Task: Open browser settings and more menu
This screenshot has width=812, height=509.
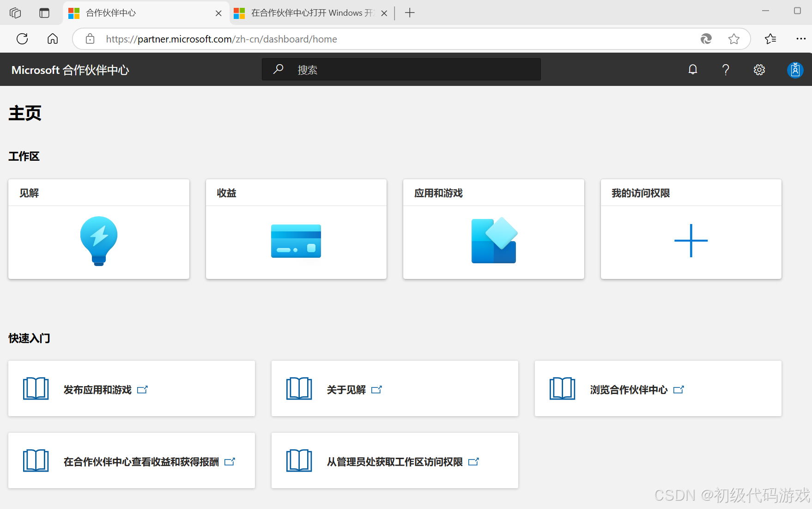Action: [801, 39]
